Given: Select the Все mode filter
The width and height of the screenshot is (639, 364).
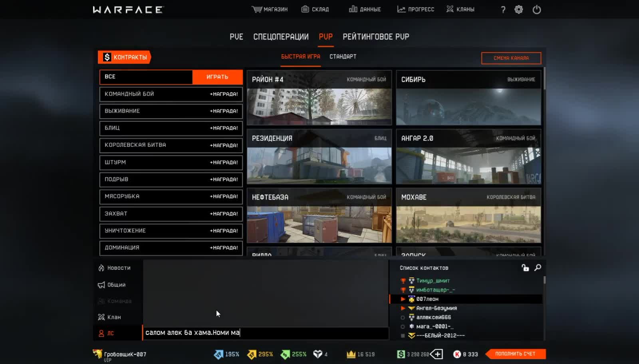Looking at the screenshot, I should 146,77.
